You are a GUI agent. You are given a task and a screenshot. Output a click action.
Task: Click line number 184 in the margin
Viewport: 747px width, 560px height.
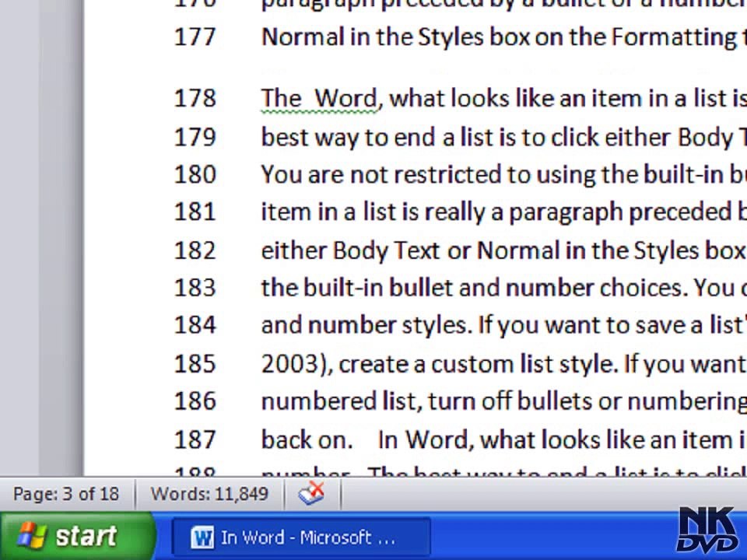(x=195, y=325)
